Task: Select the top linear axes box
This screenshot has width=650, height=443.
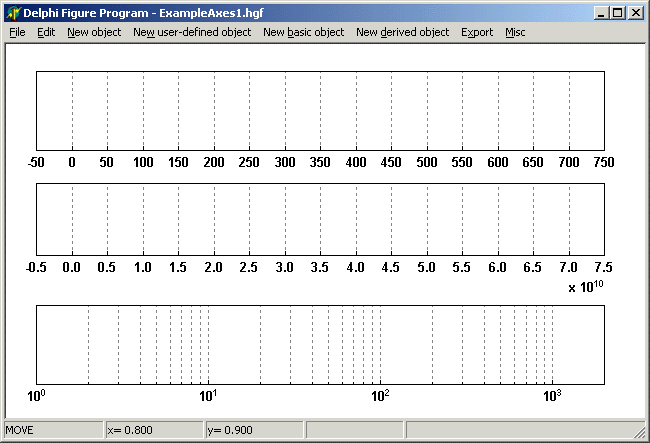Action: [320, 111]
